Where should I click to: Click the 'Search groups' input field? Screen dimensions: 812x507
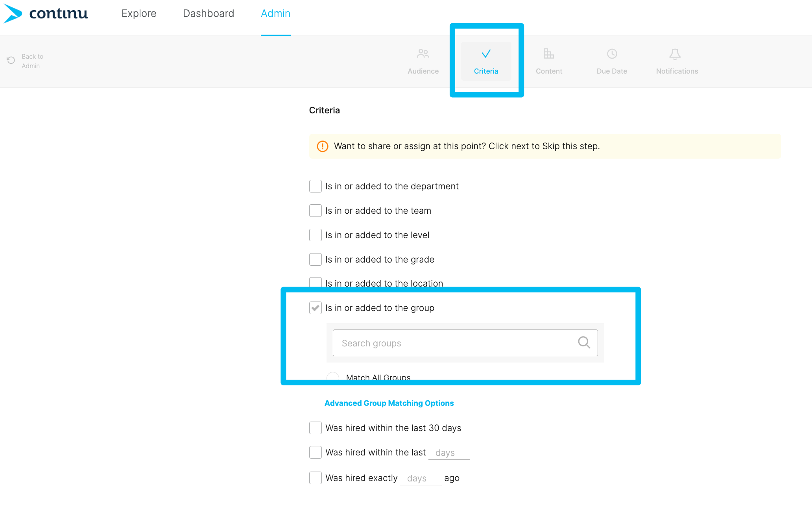click(452, 342)
